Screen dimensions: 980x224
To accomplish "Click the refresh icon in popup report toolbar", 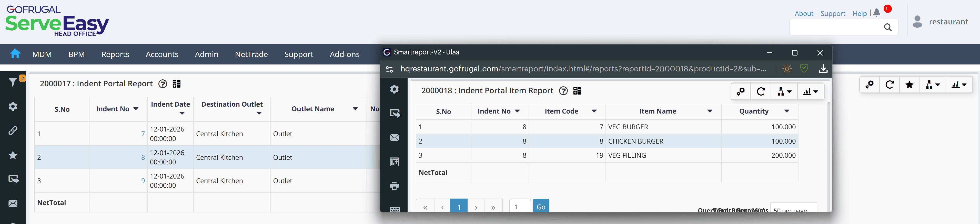I will tap(761, 91).
